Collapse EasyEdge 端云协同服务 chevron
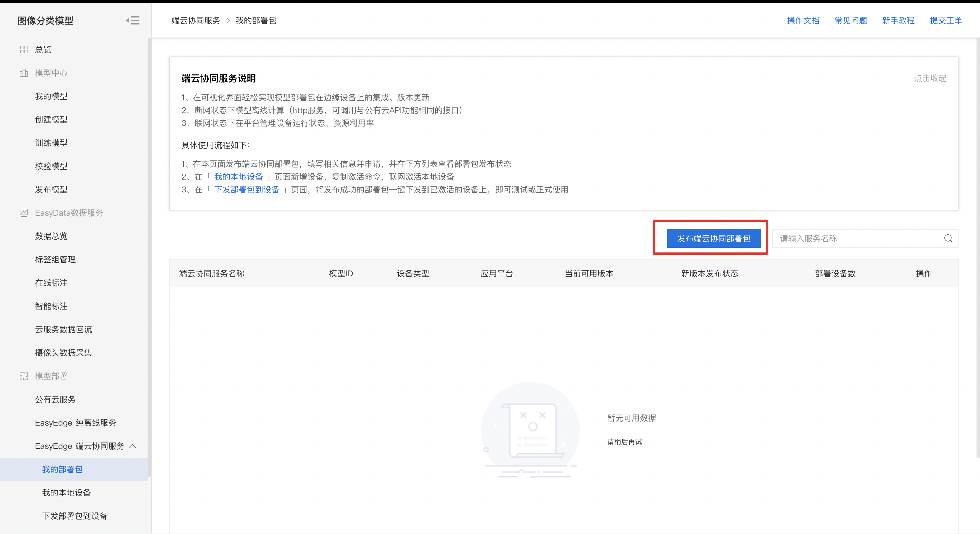The image size is (980, 534). 133,446
